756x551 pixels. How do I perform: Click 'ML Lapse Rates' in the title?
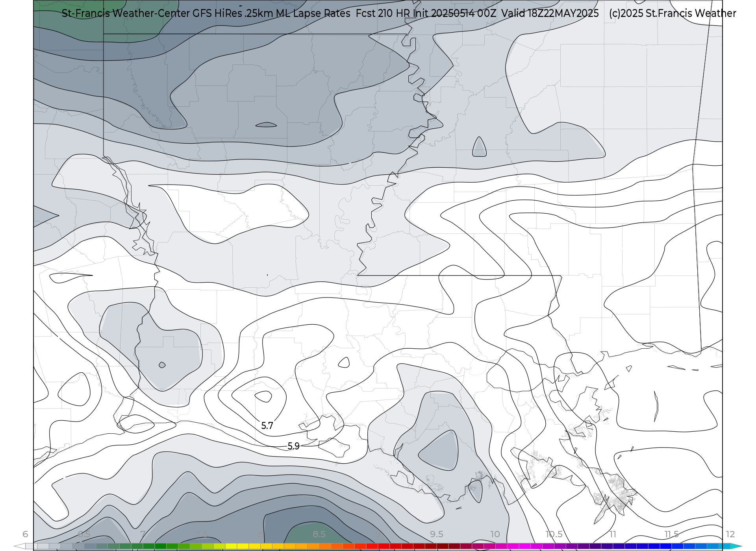coord(313,13)
